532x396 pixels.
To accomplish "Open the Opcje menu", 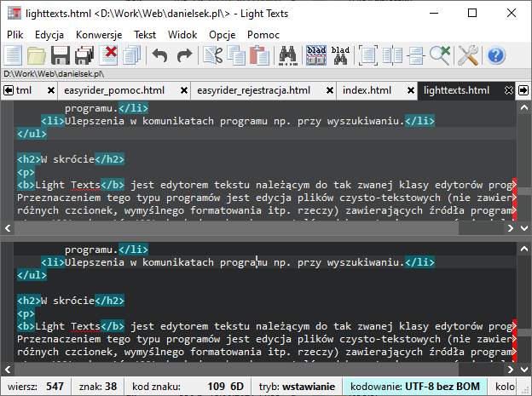I will (223, 35).
